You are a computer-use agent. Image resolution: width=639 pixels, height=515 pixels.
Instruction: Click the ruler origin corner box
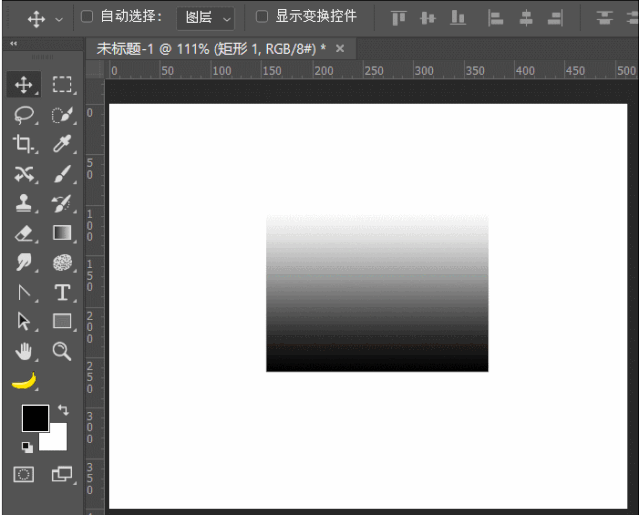click(95, 69)
